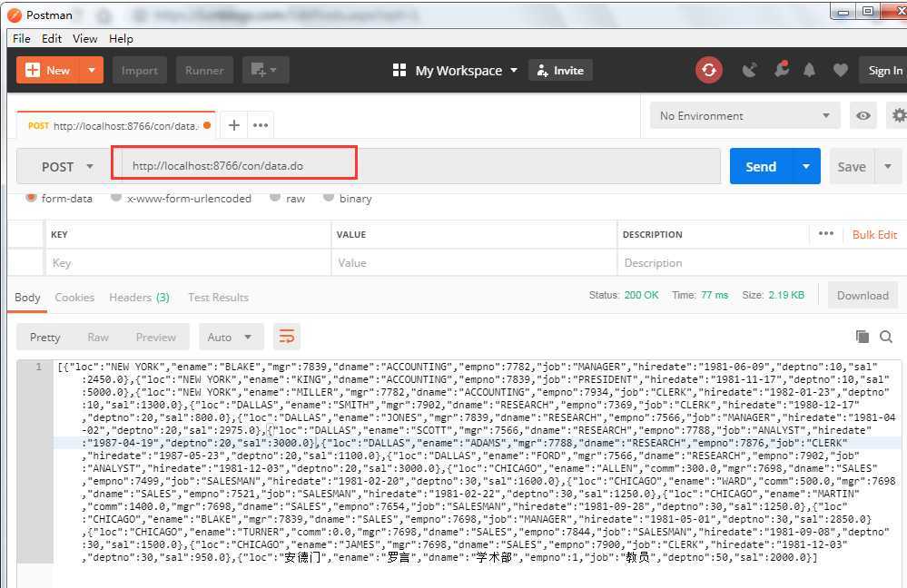Open tab options ellipsis menu
Viewport: 907px width, 588px height.
(x=261, y=125)
